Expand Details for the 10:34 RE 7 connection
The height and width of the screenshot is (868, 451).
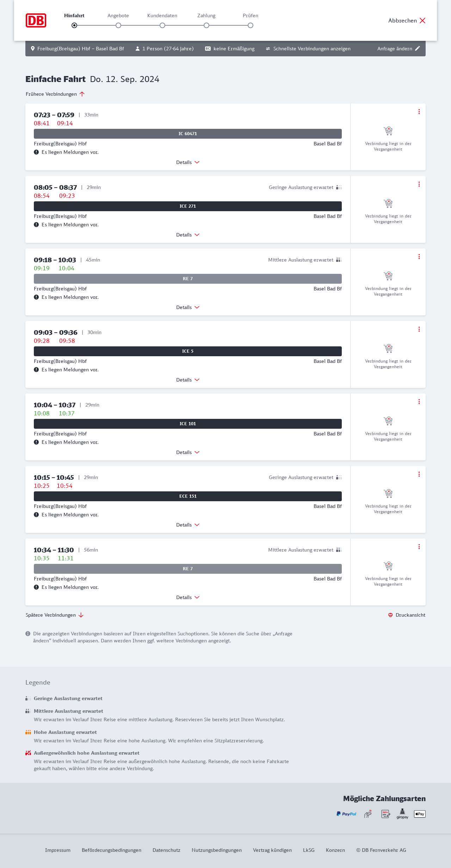[188, 597]
